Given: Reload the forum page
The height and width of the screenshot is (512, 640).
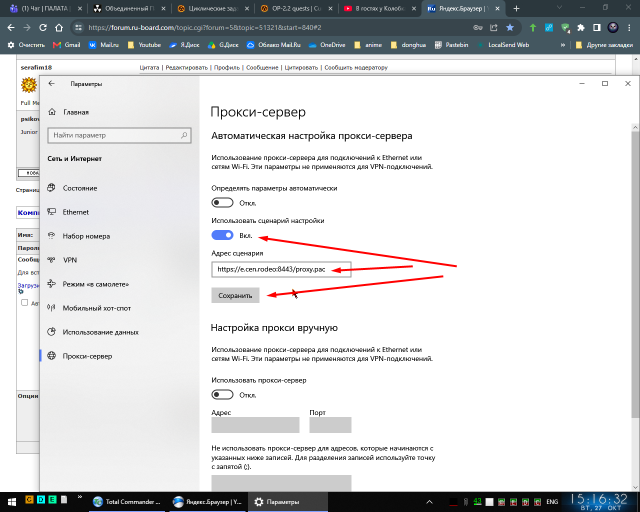Looking at the screenshot, I should [43, 27].
